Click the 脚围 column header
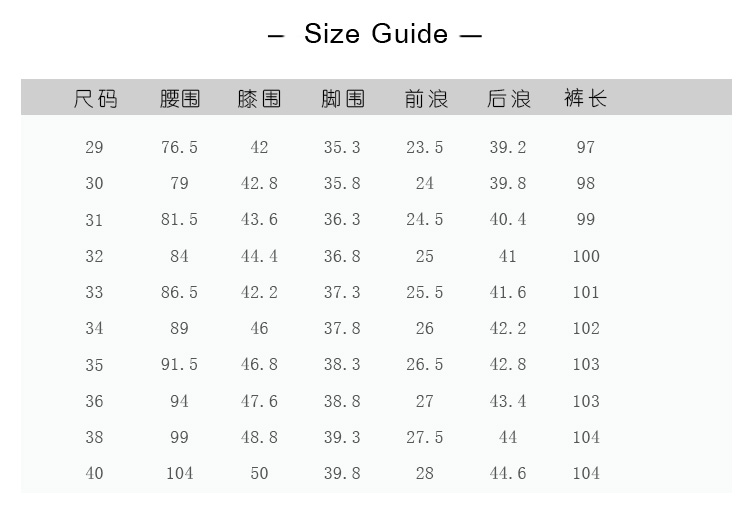Image resolution: width=750 pixels, height=521 pixels. coord(342,99)
